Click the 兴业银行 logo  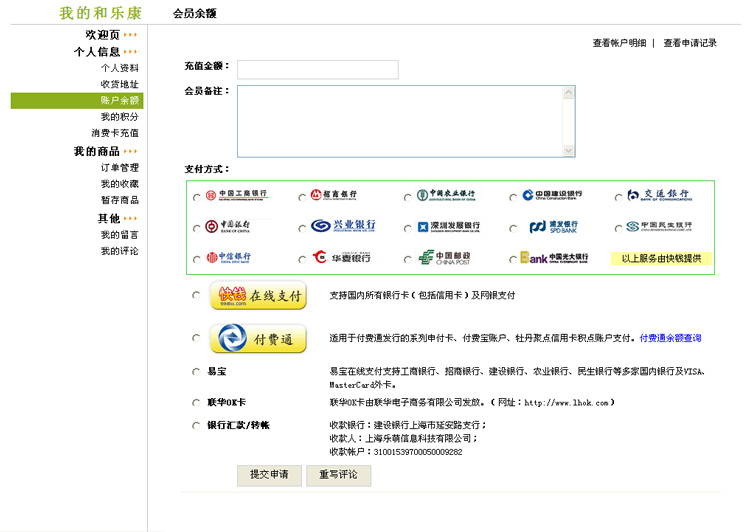point(343,225)
